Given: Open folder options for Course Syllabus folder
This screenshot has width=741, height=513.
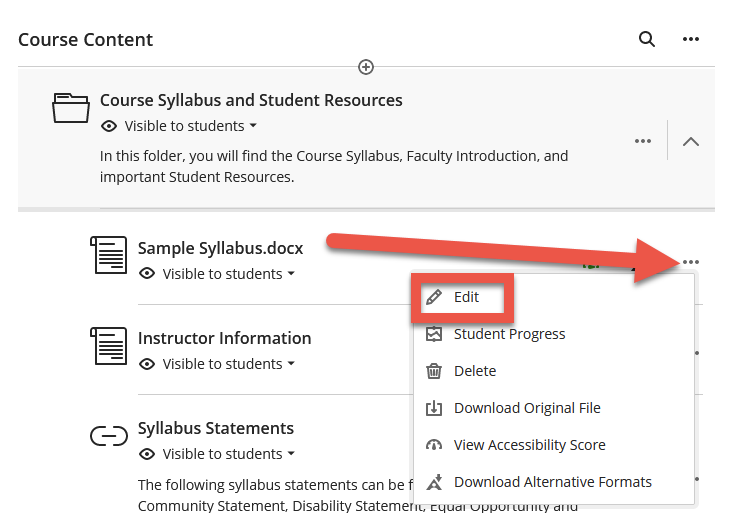Looking at the screenshot, I should click(x=643, y=141).
